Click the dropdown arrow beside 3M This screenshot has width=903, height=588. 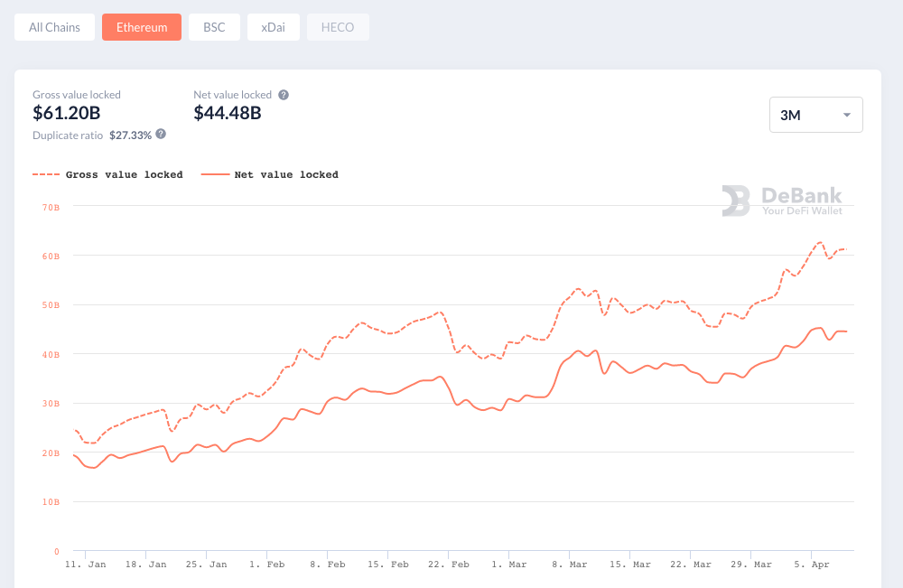pos(847,115)
